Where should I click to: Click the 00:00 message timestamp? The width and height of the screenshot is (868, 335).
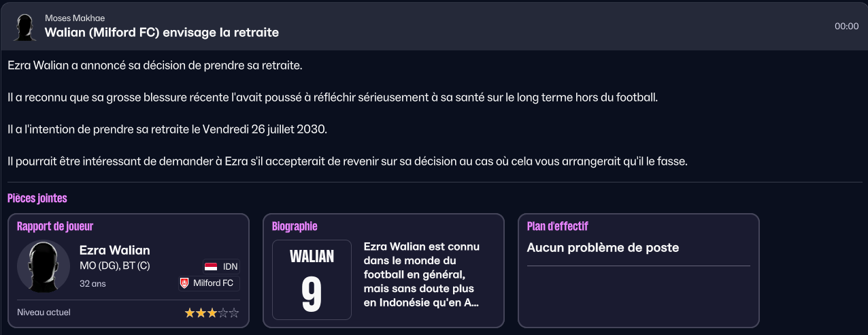tap(847, 27)
